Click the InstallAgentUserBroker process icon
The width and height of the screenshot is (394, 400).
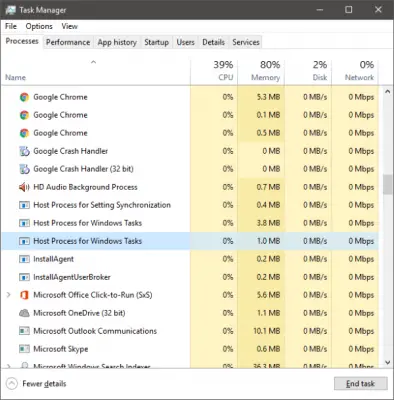point(24,277)
